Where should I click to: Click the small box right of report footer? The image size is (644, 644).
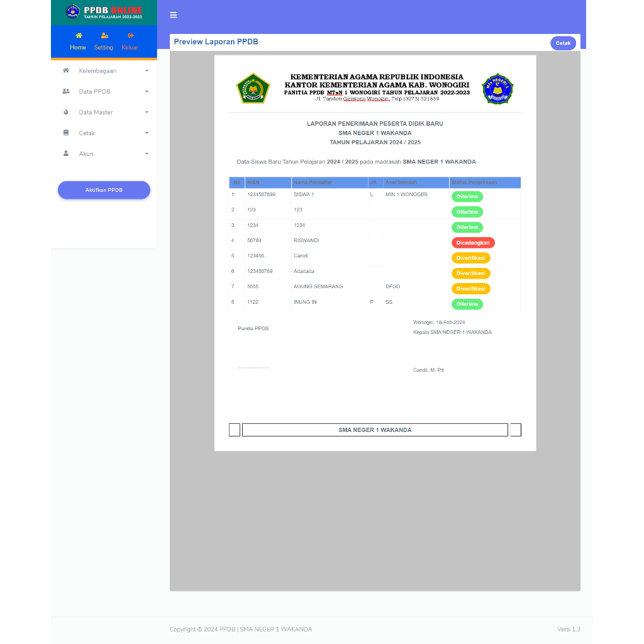[x=516, y=430]
